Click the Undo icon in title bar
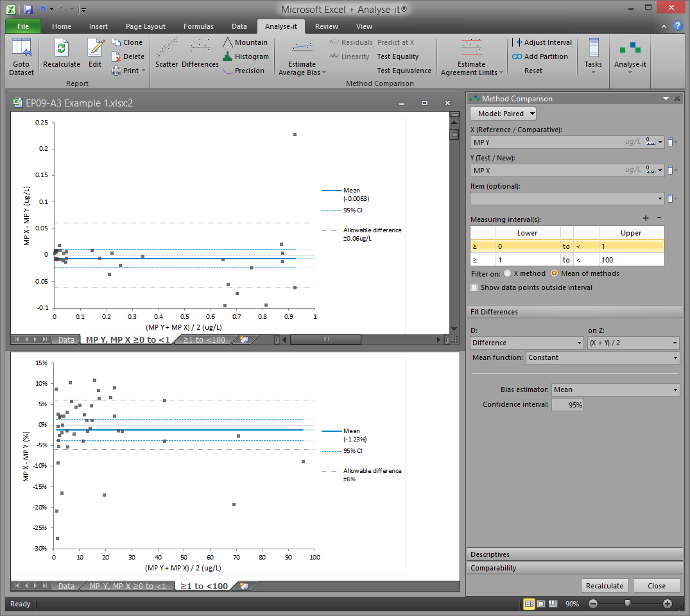Screen dimensions: 690x616 pos(42,9)
